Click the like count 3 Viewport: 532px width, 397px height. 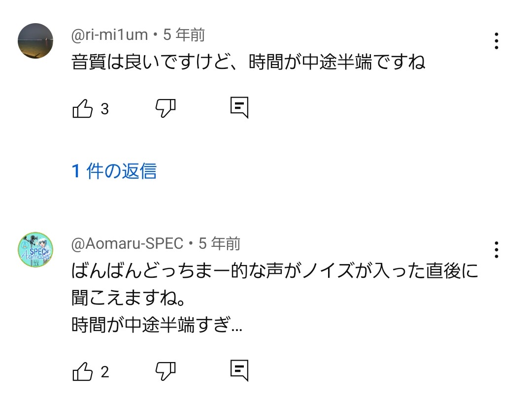[104, 109]
